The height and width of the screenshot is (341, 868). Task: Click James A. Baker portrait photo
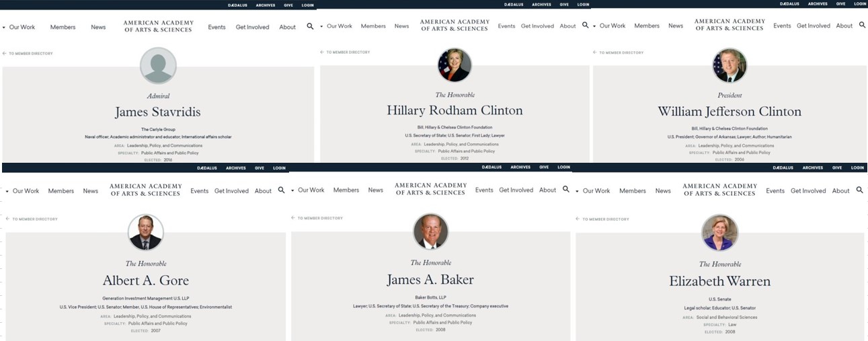click(x=430, y=231)
